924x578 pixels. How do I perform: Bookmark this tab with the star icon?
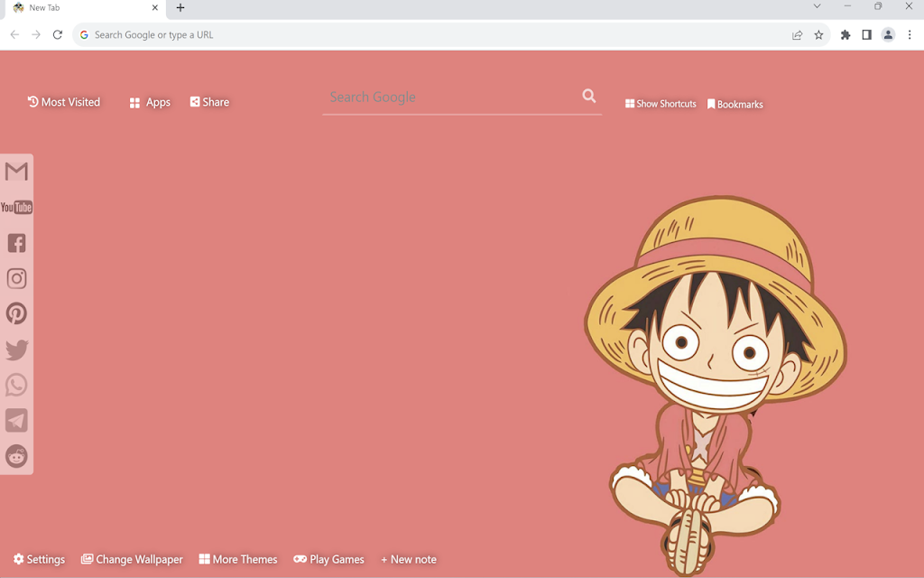(818, 35)
